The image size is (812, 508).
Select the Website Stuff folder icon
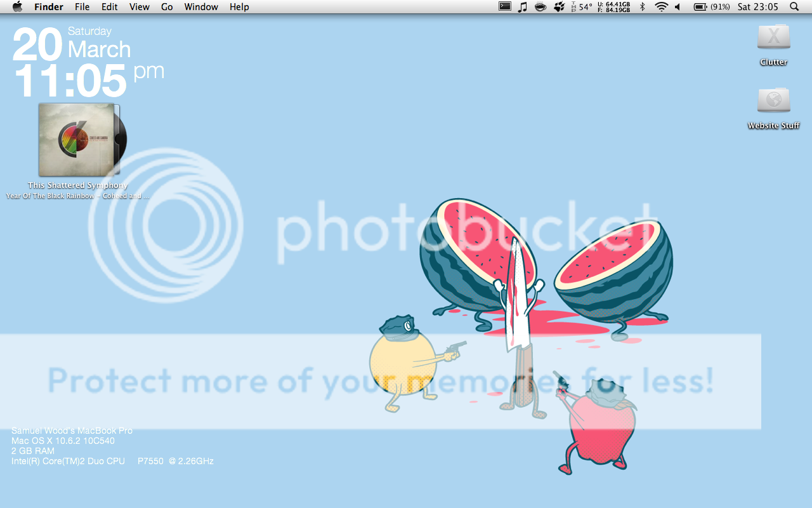tap(774, 100)
